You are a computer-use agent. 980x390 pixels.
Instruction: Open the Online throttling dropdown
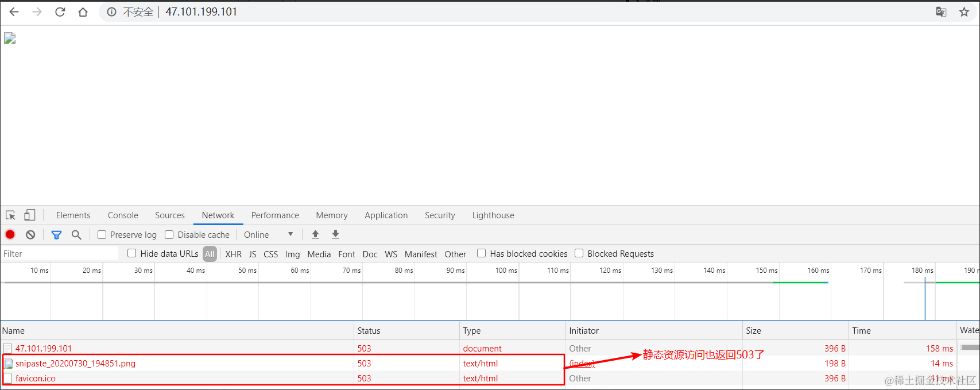click(x=268, y=234)
